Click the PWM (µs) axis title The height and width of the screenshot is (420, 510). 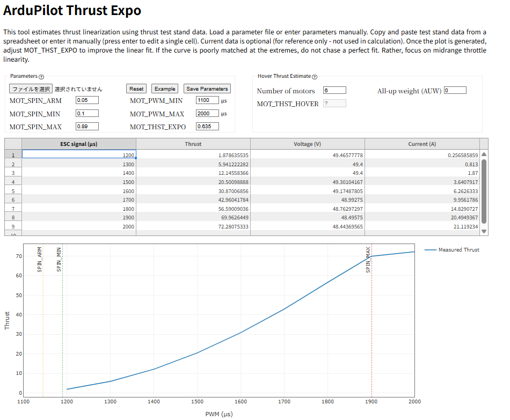point(219,414)
